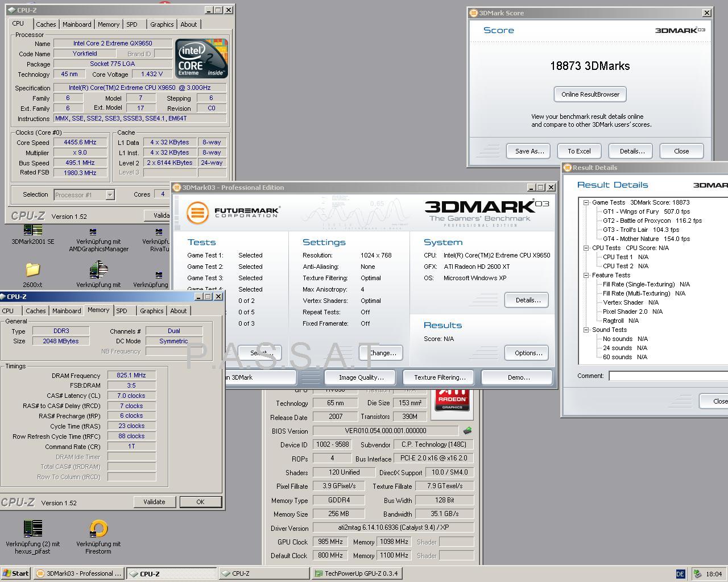
Task: Select GT1 - Wings of Fury result row
Action: tap(646, 211)
